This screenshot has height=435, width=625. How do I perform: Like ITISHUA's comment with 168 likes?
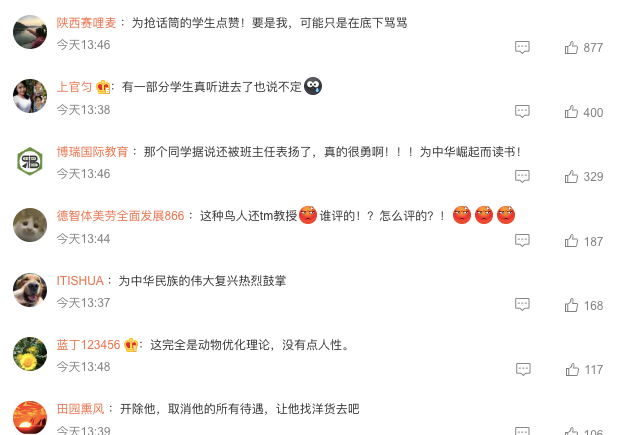point(571,305)
